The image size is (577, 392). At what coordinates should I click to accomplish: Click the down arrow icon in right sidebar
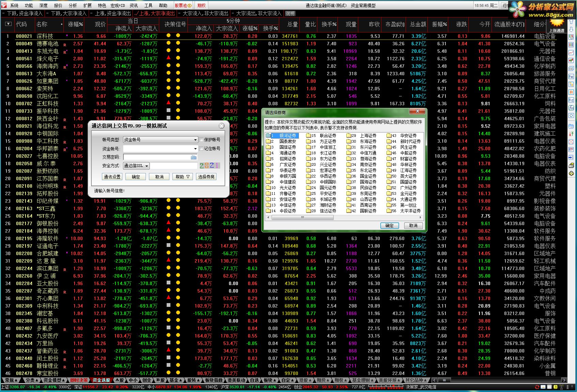point(571,29)
